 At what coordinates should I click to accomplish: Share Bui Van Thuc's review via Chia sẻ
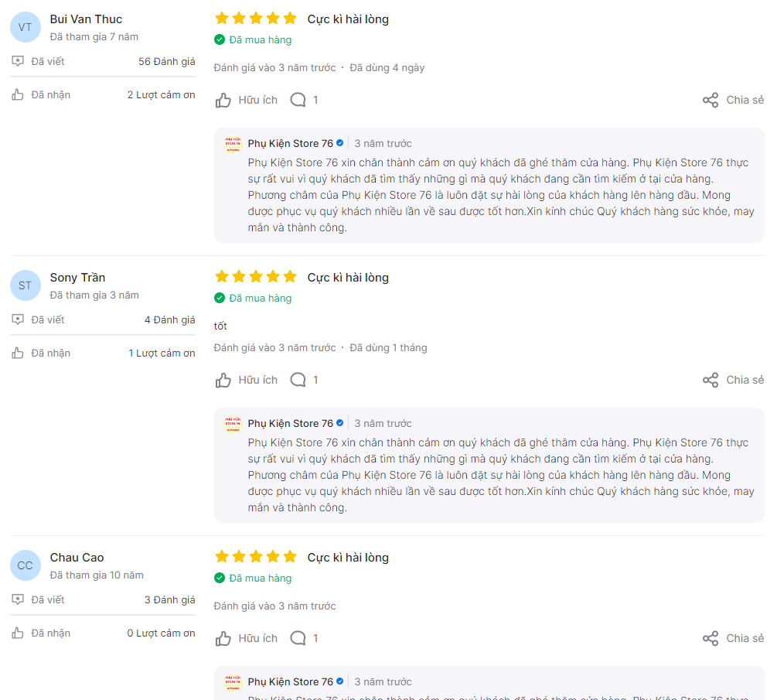tap(733, 100)
